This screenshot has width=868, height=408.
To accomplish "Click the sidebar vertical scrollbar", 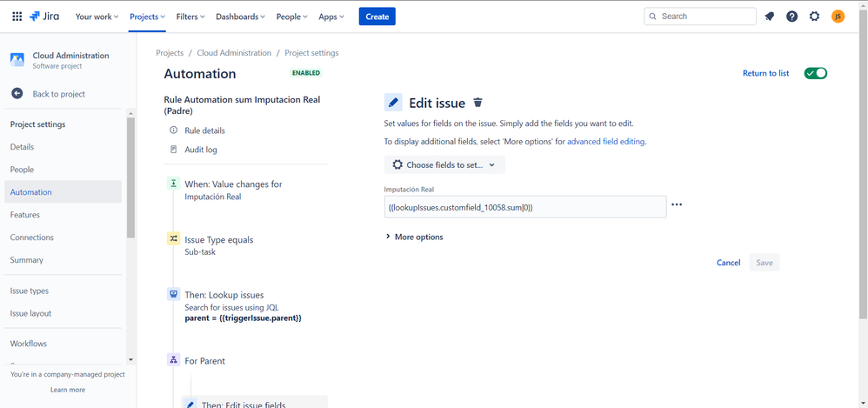I will (x=130, y=177).
